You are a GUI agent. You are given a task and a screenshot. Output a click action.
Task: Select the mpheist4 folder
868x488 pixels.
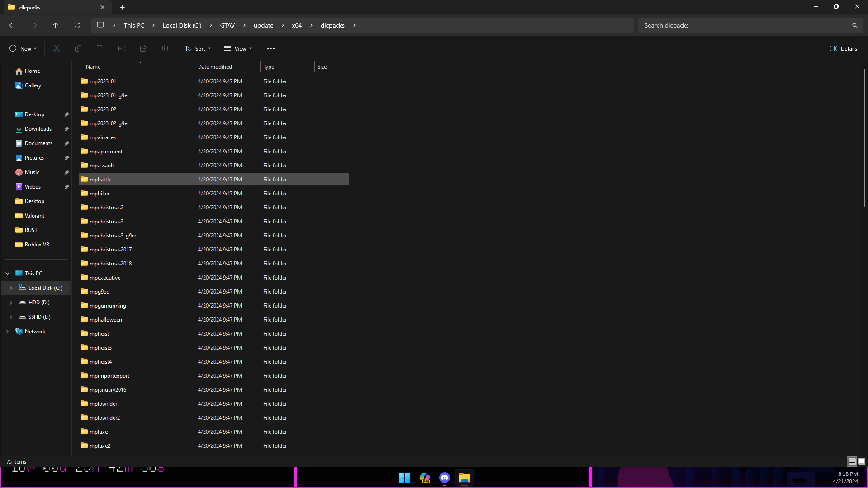[100, 362]
